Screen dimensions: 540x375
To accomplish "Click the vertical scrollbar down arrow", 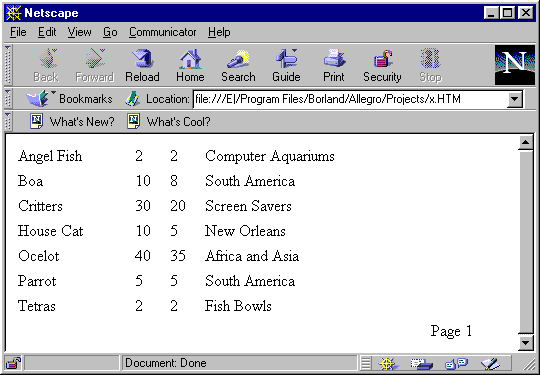I will coord(526,342).
